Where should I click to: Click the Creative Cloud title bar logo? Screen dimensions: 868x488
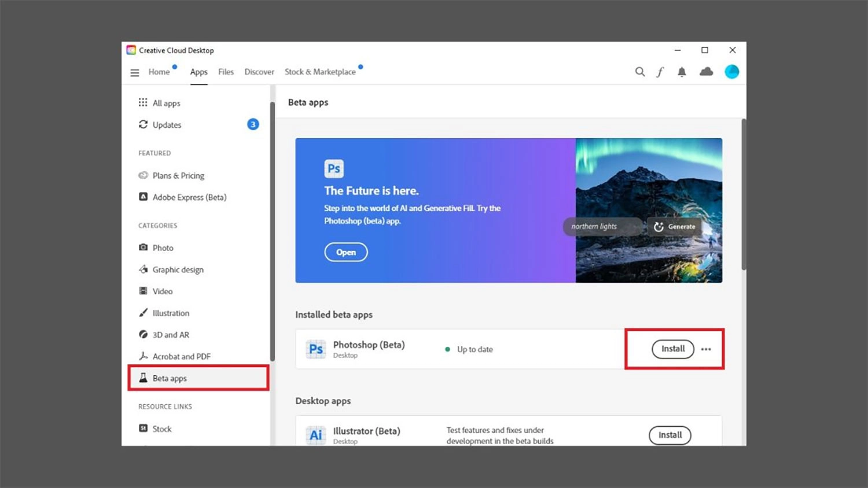pyautogui.click(x=131, y=50)
